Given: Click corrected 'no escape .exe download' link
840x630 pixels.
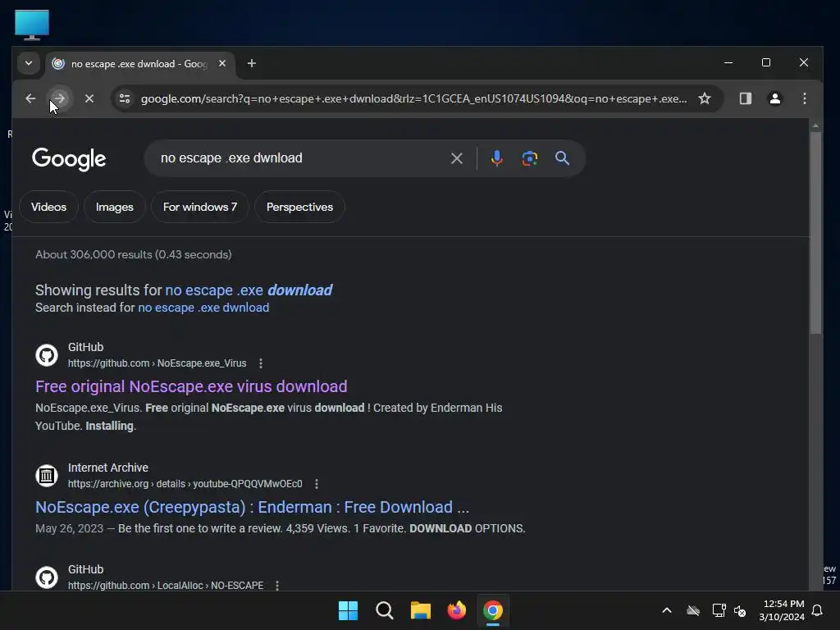Looking at the screenshot, I should [249, 290].
